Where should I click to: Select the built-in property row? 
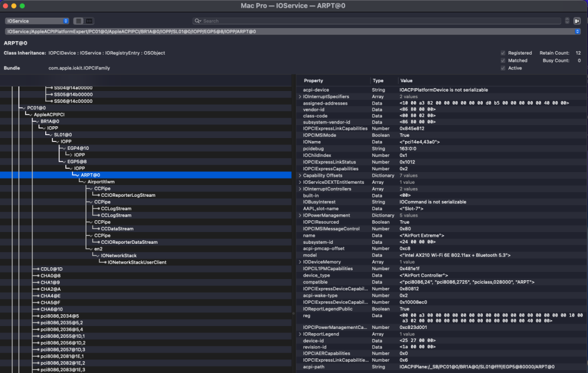pos(441,196)
